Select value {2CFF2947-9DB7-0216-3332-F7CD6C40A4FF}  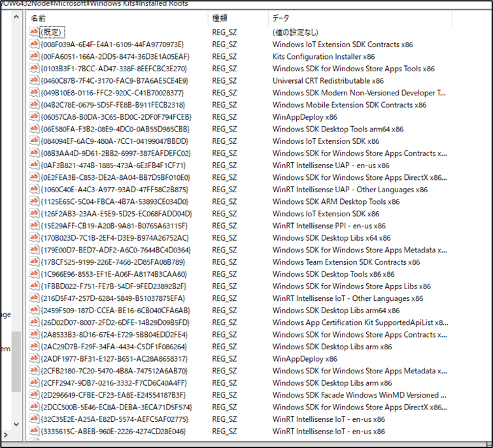pyautogui.click(x=114, y=383)
